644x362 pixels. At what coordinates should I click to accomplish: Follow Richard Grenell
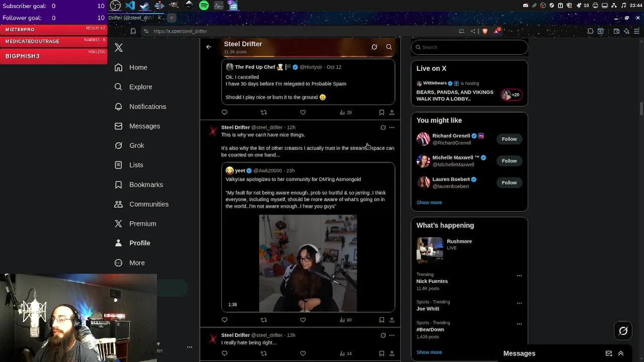tap(509, 139)
